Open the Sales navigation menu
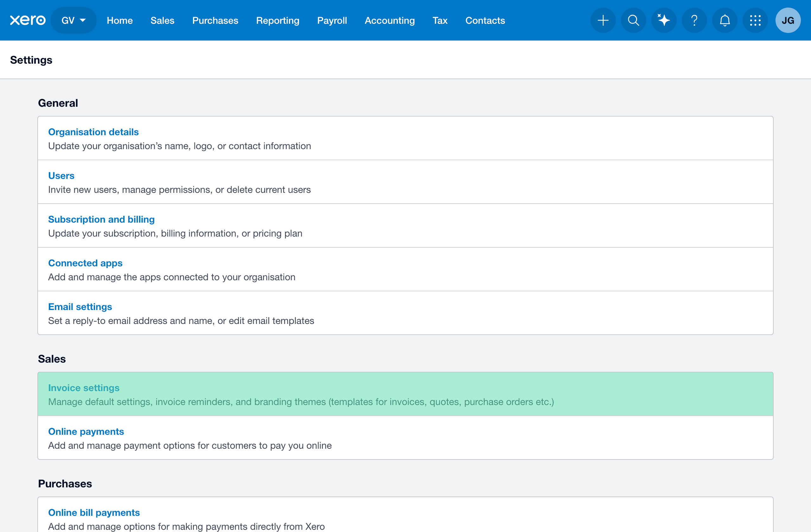 pos(162,21)
